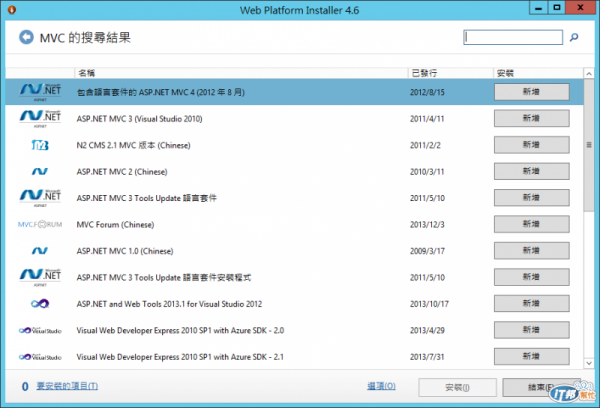Click the date 2011/2/2
600x408 pixels.
(x=425, y=145)
